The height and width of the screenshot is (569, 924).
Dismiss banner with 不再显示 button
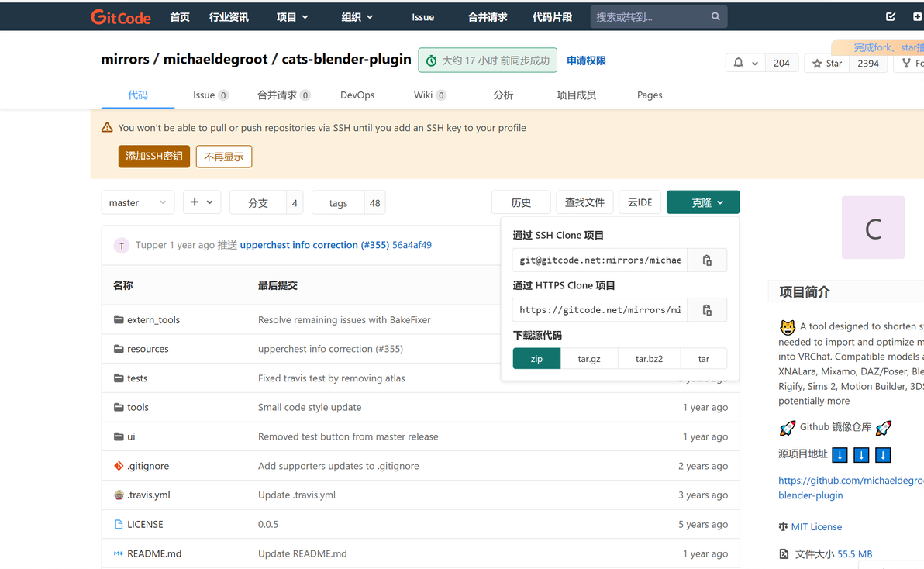coord(224,156)
